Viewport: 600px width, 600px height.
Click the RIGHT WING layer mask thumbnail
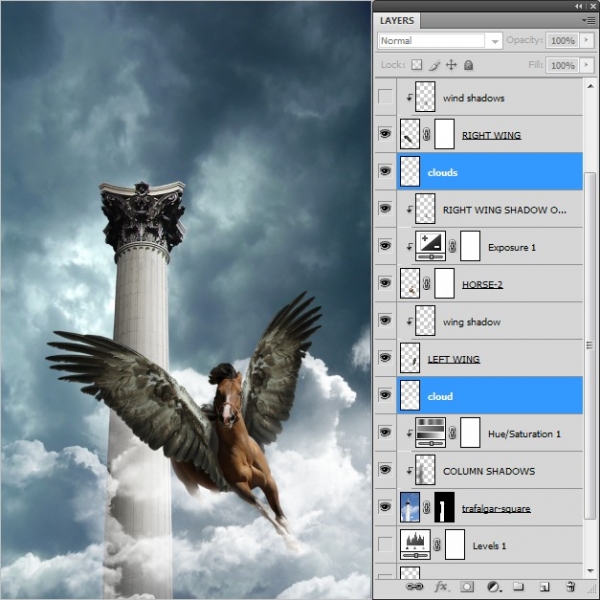pos(444,134)
